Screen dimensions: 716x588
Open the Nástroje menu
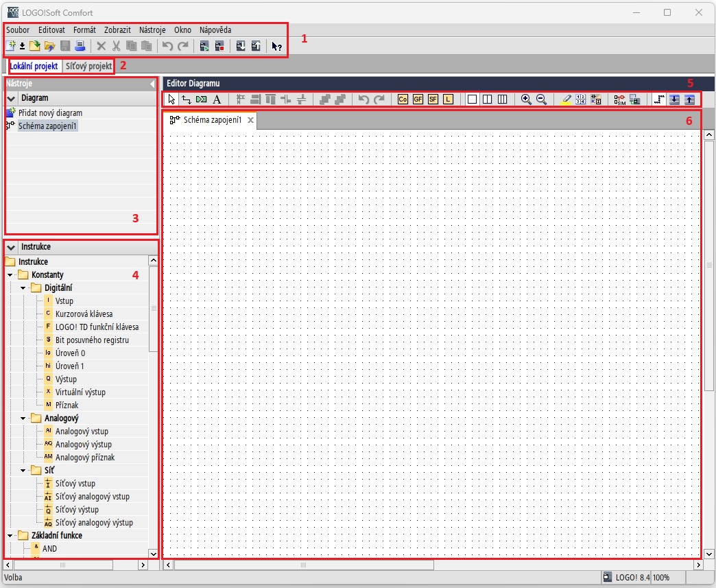coord(152,30)
